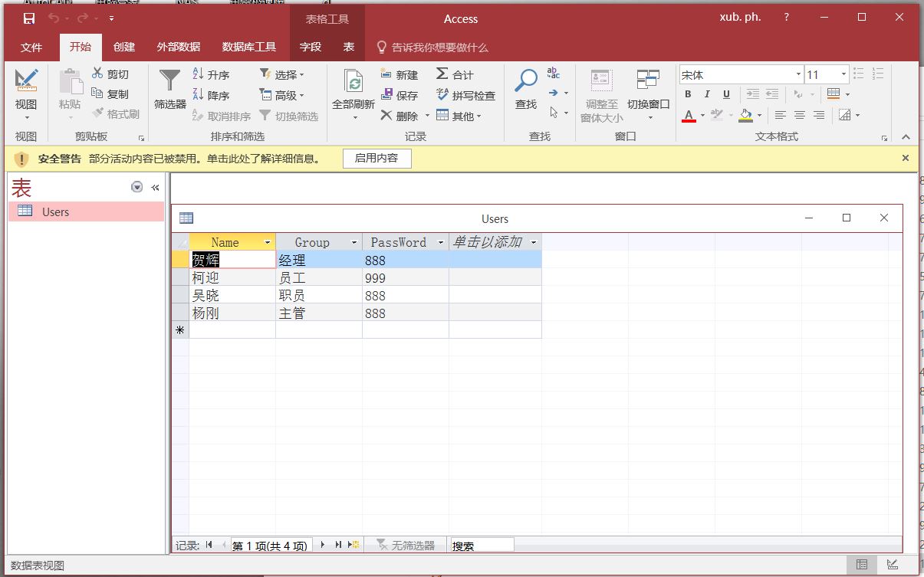Click the 复制 (Copy) icon
Screen dimensions: 924x577
coord(97,93)
